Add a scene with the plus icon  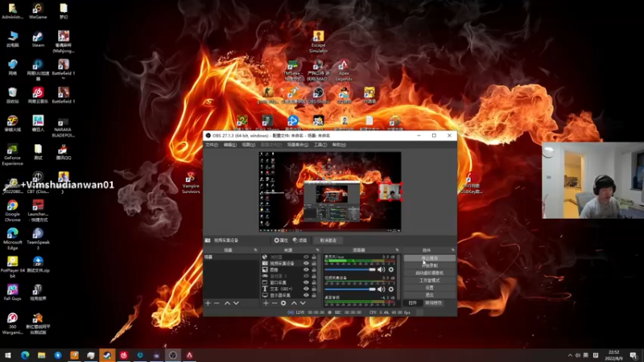tap(208, 303)
